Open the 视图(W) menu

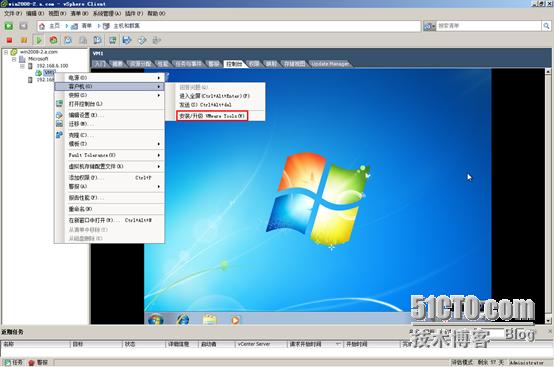pos(57,13)
